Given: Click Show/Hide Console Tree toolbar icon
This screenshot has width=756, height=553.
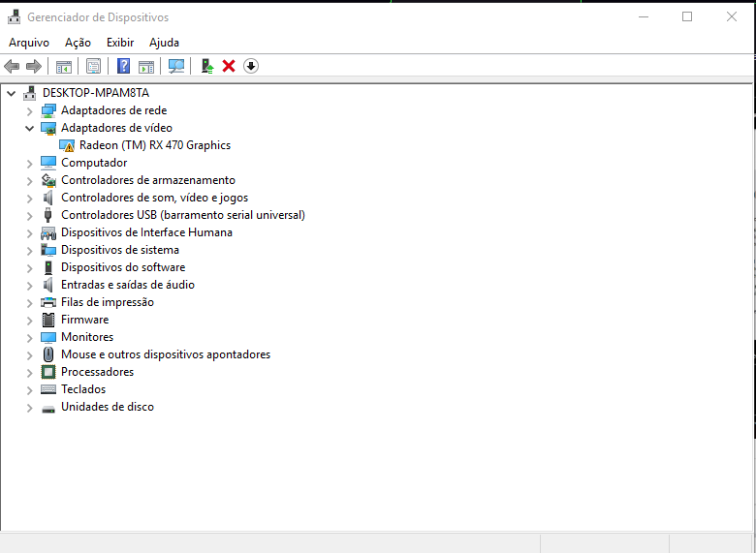Looking at the screenshot, I should [x=64, y=66].
